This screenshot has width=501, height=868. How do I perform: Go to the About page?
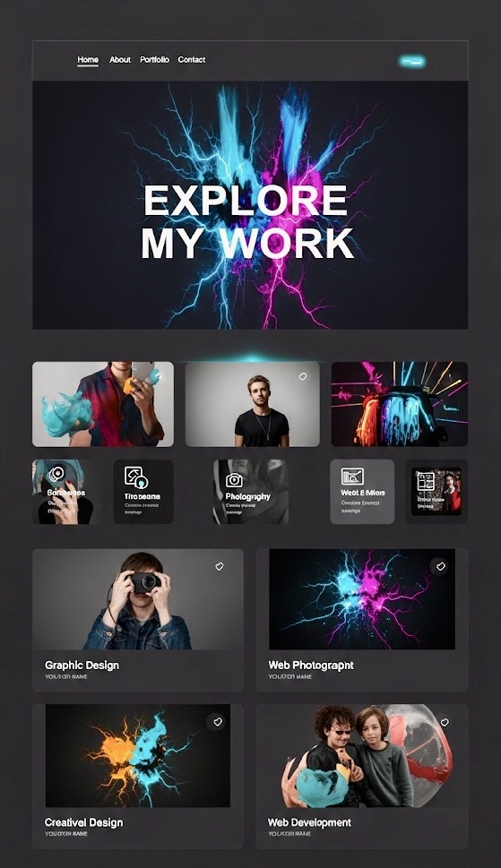pos(119,60)
